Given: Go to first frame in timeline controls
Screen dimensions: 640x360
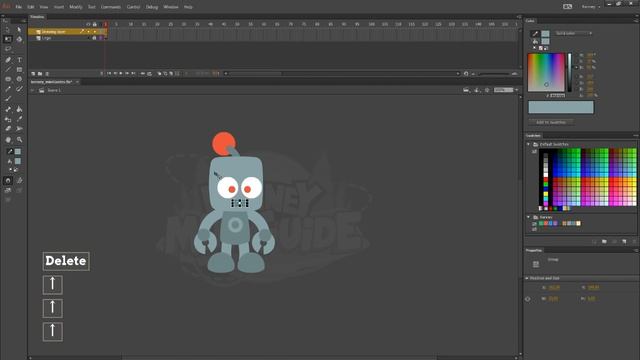Looking at the screenshot, I should pos(109,73).
